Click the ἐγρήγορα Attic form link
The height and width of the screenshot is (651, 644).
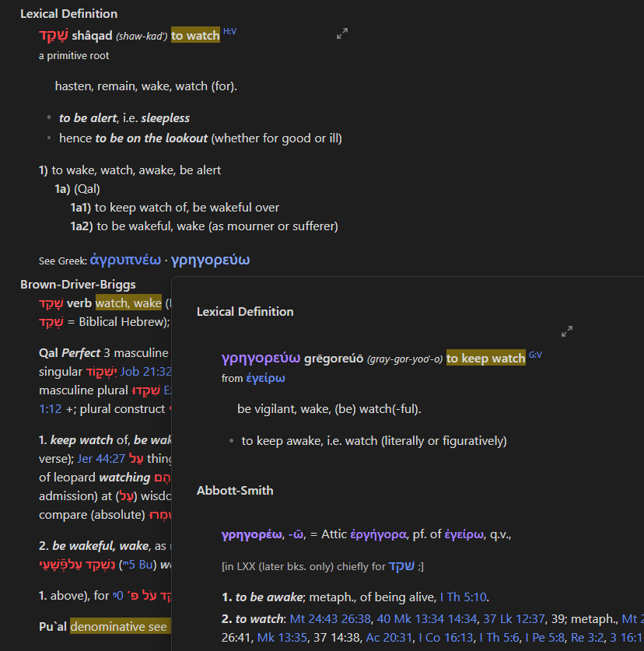pos(378,534)
